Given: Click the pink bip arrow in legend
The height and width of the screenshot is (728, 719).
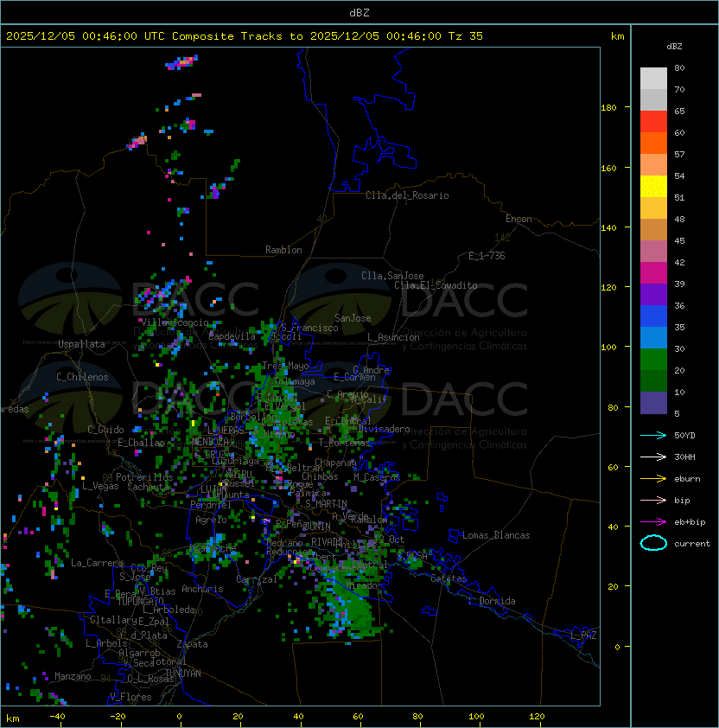Looking at the screenshot, I should [653, 500].
